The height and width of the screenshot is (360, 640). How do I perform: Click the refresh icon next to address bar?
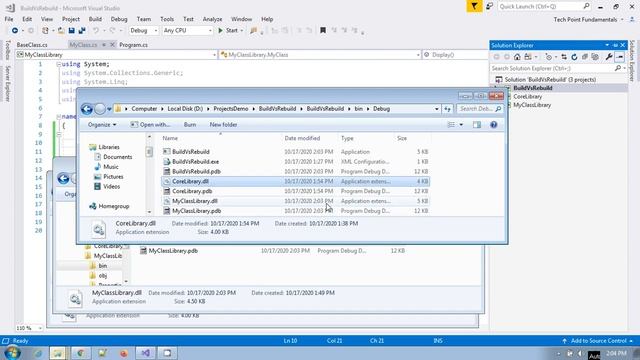447,109
